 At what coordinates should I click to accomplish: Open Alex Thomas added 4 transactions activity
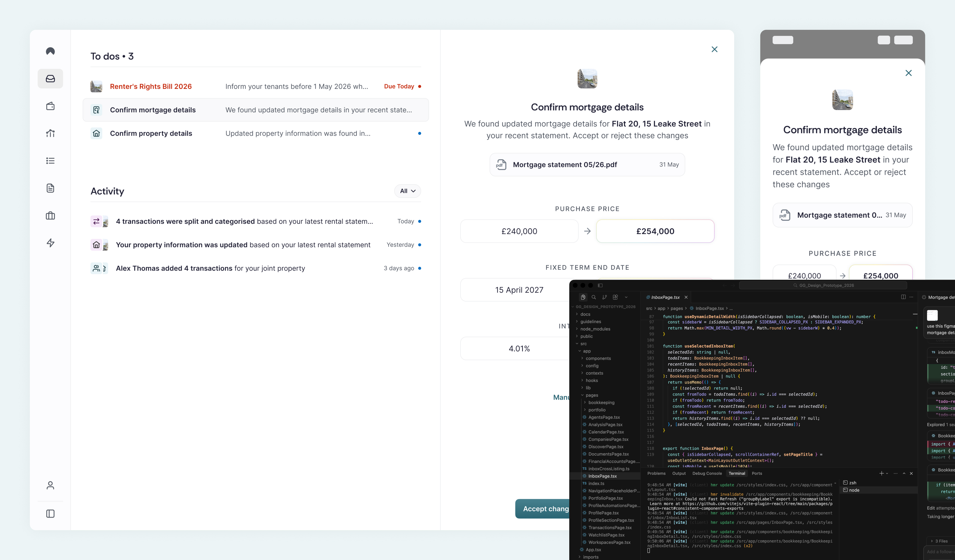[256, 268]
